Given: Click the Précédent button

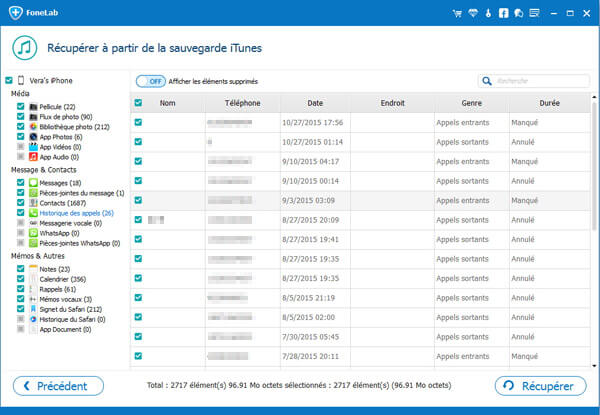Looking at the screenshot, I should [x=57, y=386].
